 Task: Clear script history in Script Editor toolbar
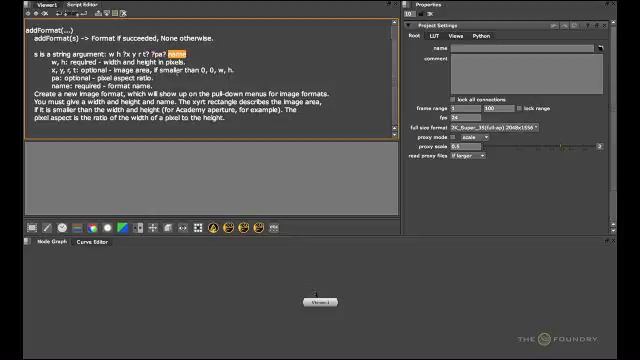click(44, 13)
